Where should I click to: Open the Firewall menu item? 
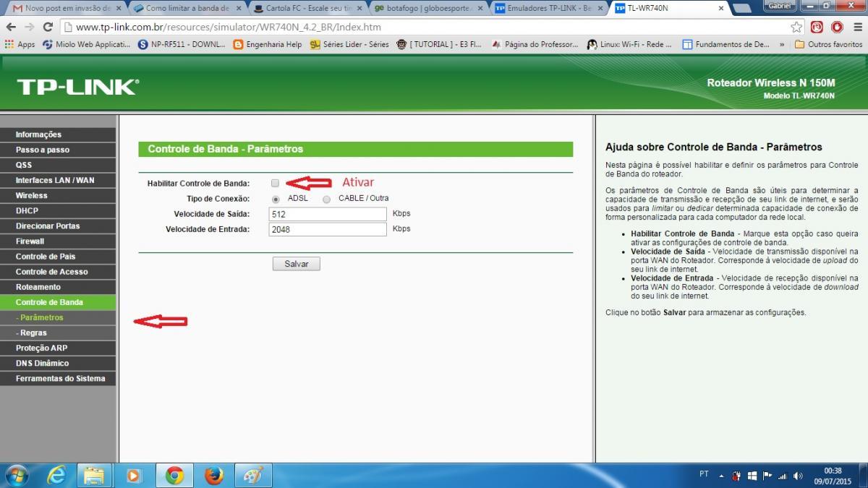click(58, 241)
